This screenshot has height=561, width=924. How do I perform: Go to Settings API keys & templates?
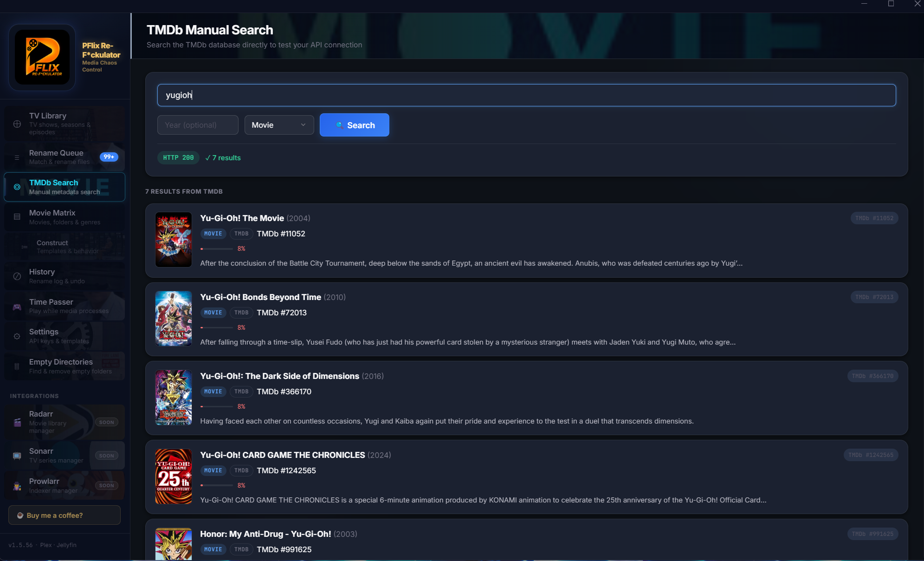pyautogui.click(x=65, y=336)
